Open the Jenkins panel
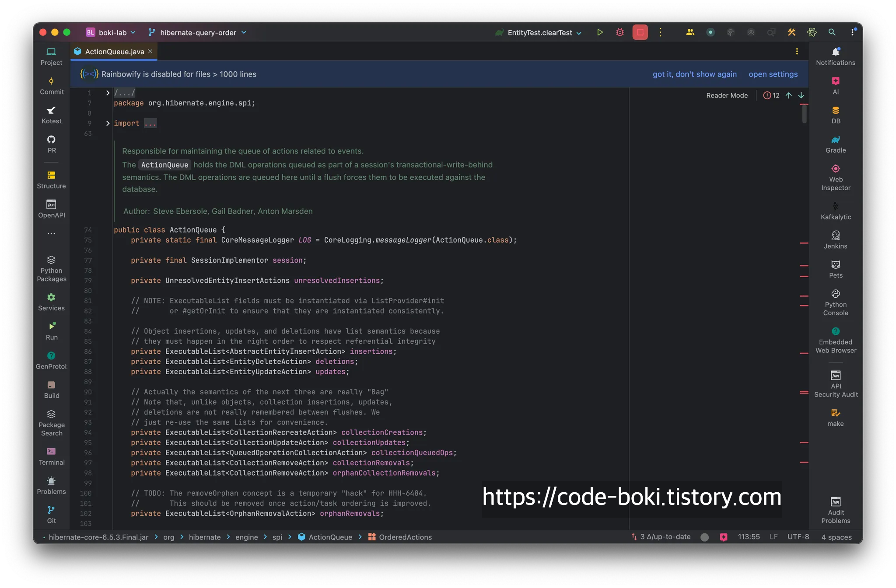The image size is (896, 588). [x=835, y=240]
